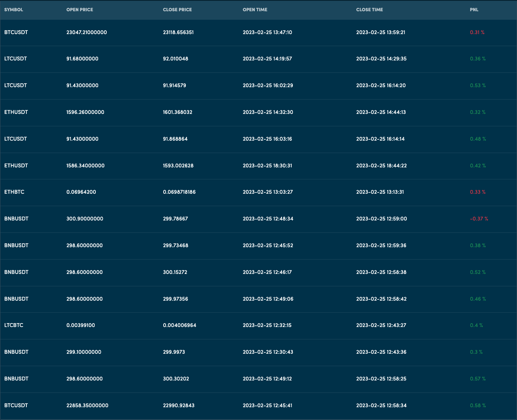Viewport: 517px width, 420px height.
Task: Click close time 2023-02-25 13:59:21
Action: pos(380,32)
